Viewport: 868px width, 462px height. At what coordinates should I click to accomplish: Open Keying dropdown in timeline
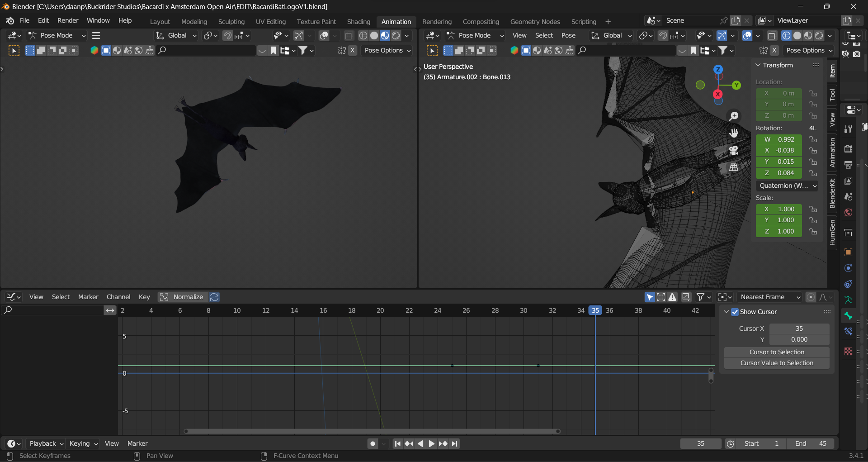pos(83,443)
